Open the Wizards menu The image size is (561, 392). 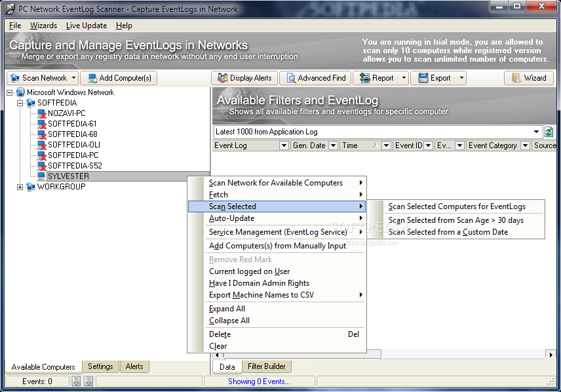(x=43, y=26)
